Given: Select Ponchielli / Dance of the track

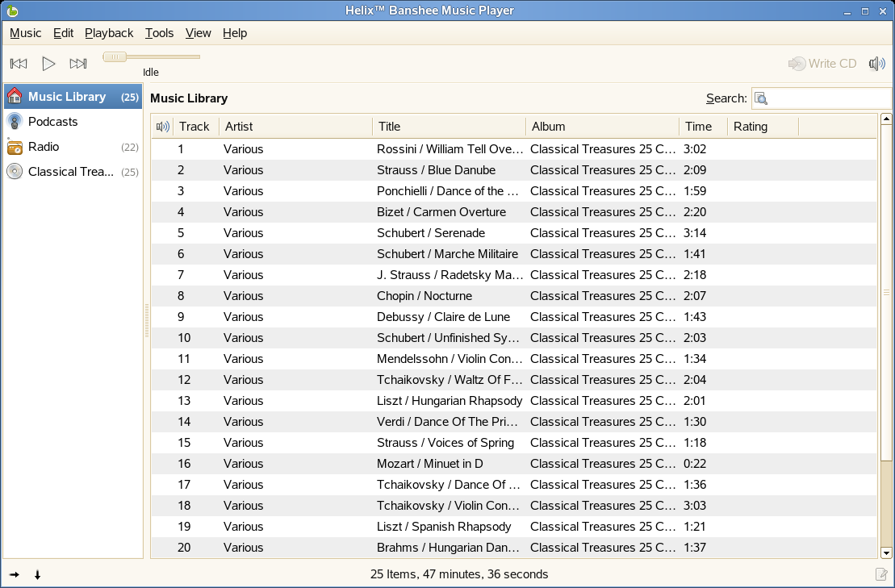Looking at the screenshot, I should (514, 191).
